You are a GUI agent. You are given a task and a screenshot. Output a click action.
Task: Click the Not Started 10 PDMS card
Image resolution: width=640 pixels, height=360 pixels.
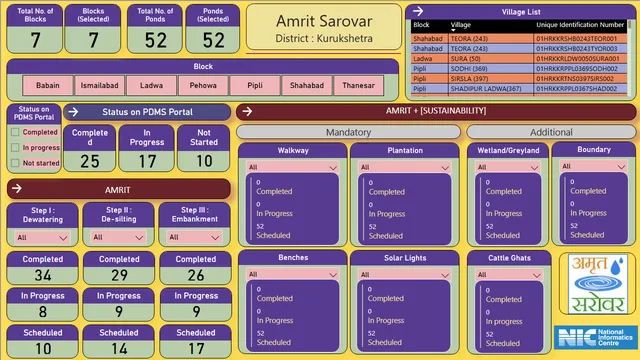204,148
